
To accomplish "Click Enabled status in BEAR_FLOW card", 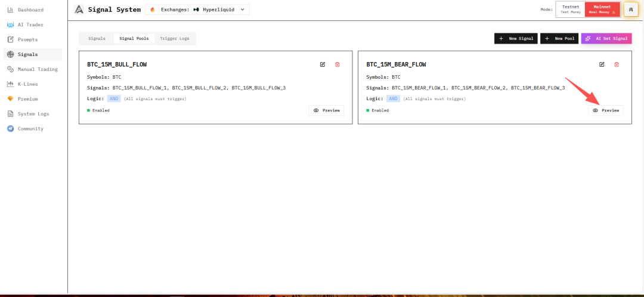I will pos(378,110).
